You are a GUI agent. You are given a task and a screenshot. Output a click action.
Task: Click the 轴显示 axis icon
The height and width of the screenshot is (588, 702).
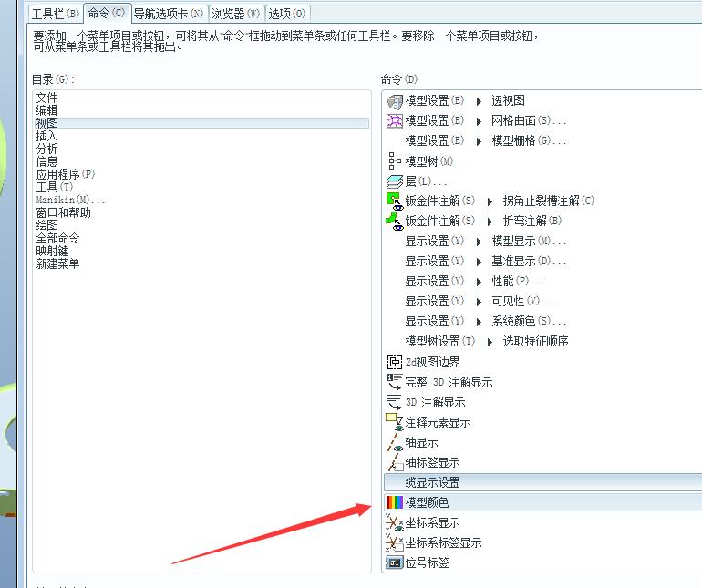pos(395,442)
